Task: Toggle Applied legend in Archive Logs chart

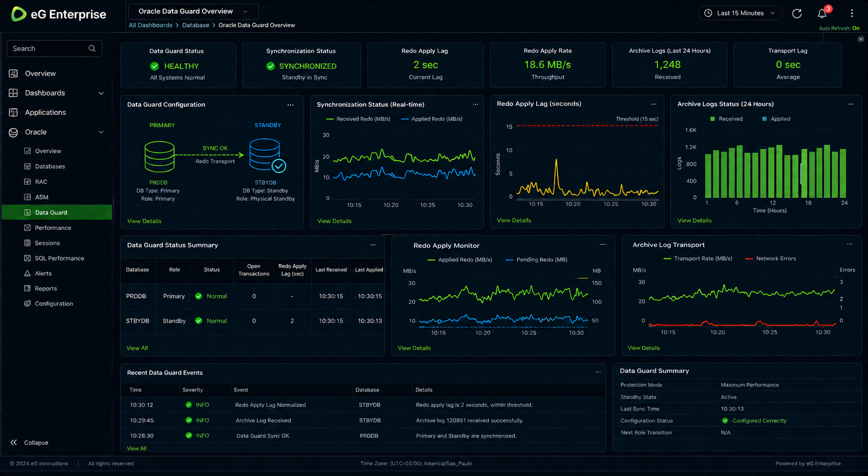Action: click(x=776, y=119)
